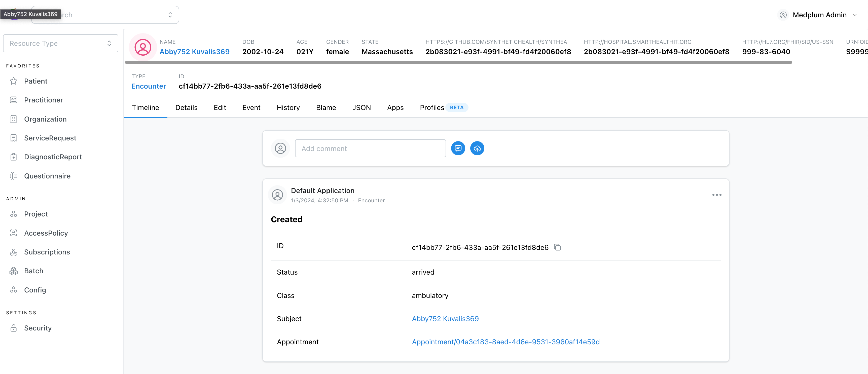Open the Resource Type dropdown
The image size is (868, 374).
click(x=61, y=43)
